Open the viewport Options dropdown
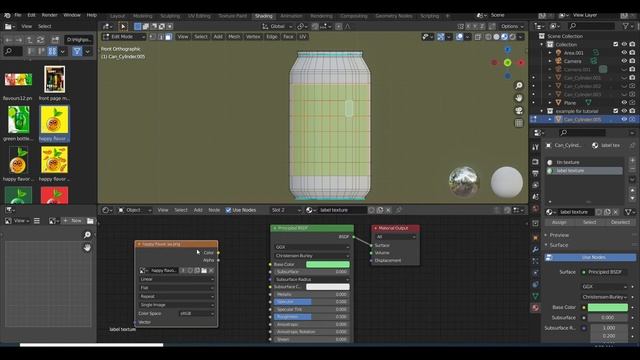 (512, 27)
